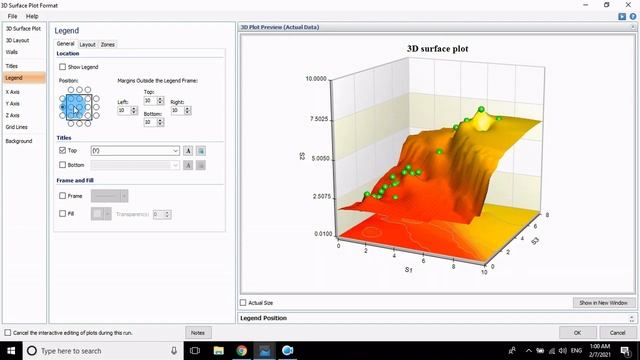Open the Help menu
The width and height of the screenshot is (640, 360).
(32, 16)
